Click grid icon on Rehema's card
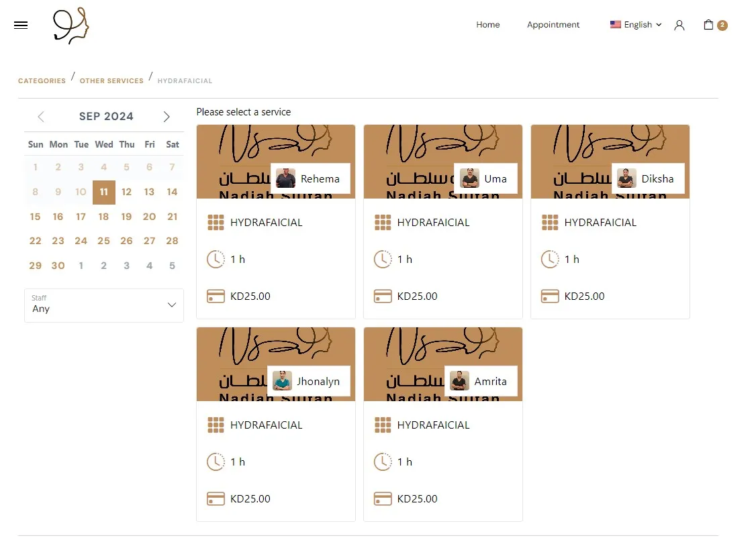 (216, 223)
